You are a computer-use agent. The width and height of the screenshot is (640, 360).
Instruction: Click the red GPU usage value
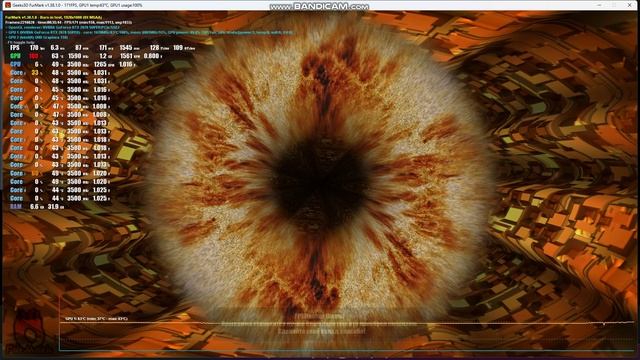pos(33,56)
